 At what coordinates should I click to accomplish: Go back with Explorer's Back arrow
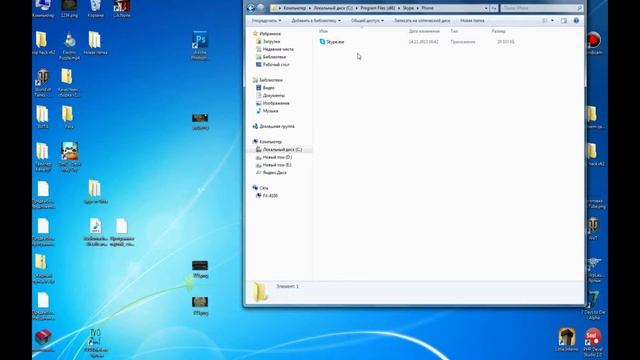coord(251,8)
